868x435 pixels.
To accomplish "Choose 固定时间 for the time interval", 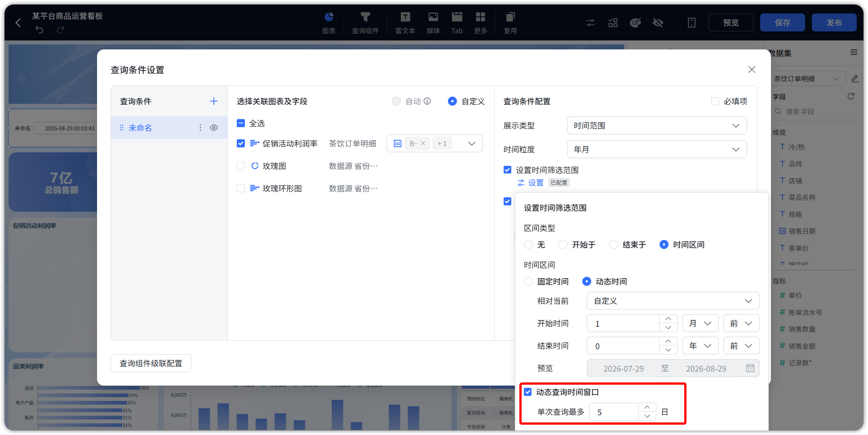I will point(528,281).
